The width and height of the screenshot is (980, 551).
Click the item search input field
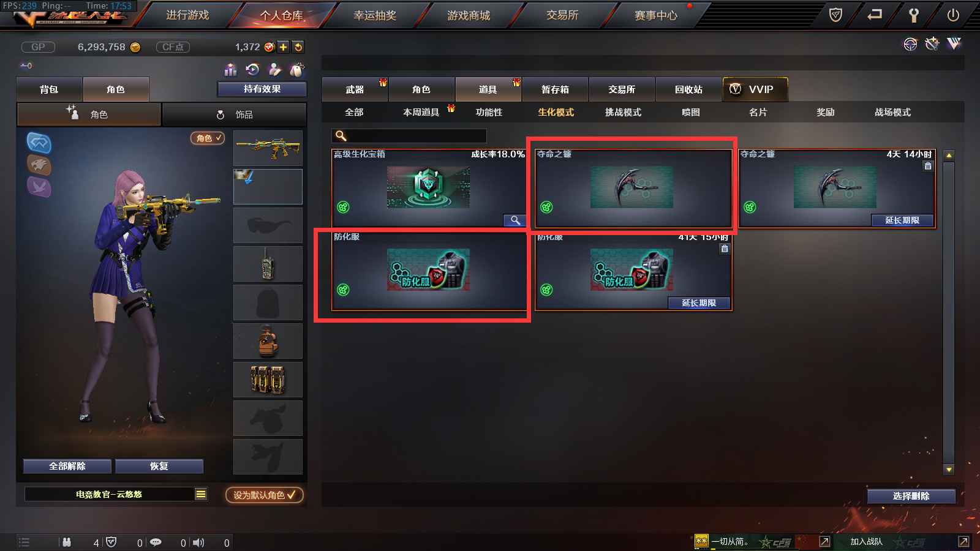pos(409,136)
